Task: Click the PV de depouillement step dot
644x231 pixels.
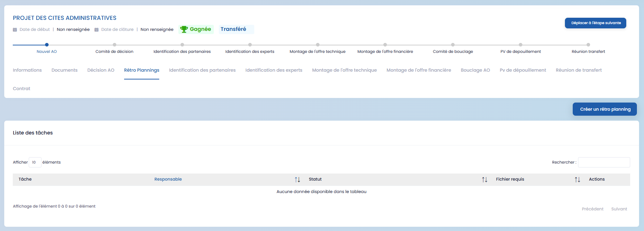Action: pyautogui.click(x=521, y=45)
